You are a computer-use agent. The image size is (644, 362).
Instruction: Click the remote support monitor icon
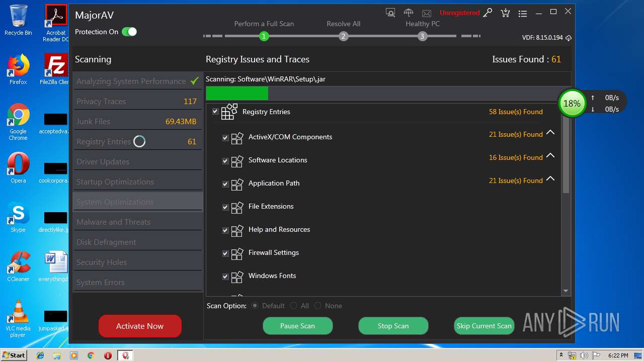click(x=390, y=13)
